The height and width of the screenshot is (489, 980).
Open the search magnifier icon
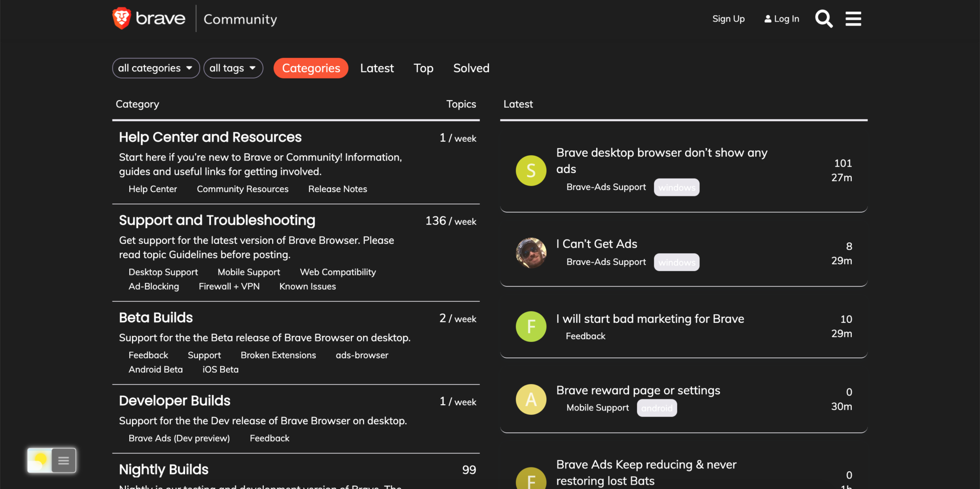tap(824, 19)
